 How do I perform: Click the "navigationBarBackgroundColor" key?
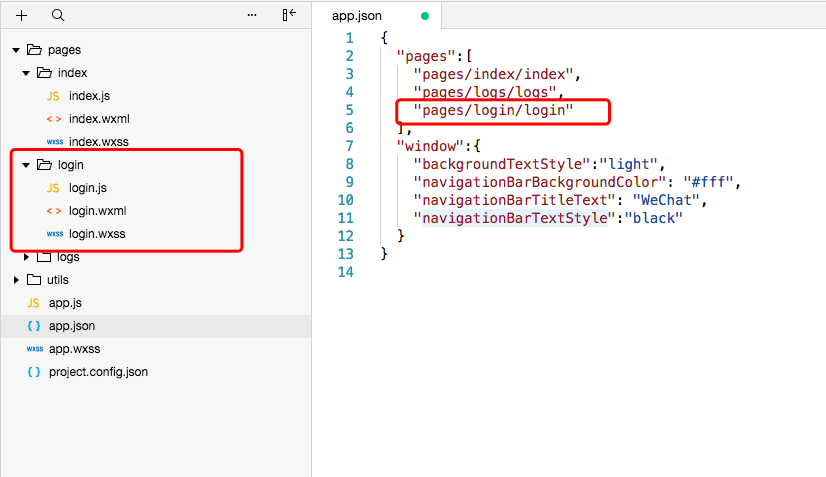point(540,182)
